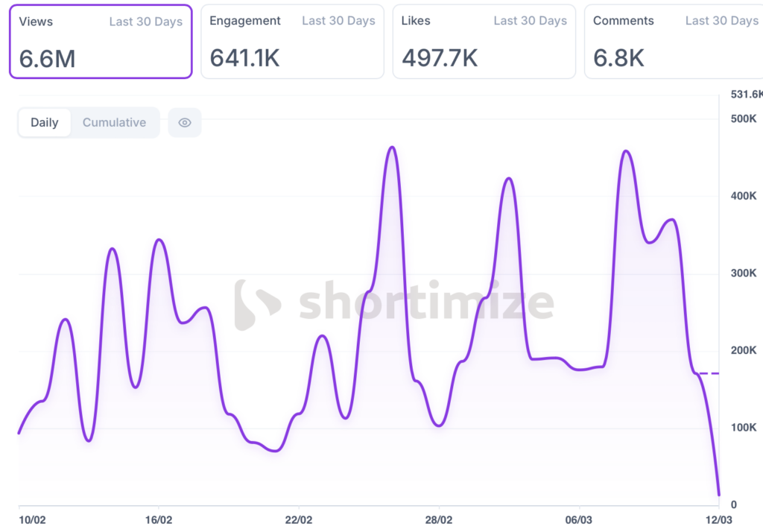
Task: Click the Shortimize watermark logo icon
Action: pos(257,305)
